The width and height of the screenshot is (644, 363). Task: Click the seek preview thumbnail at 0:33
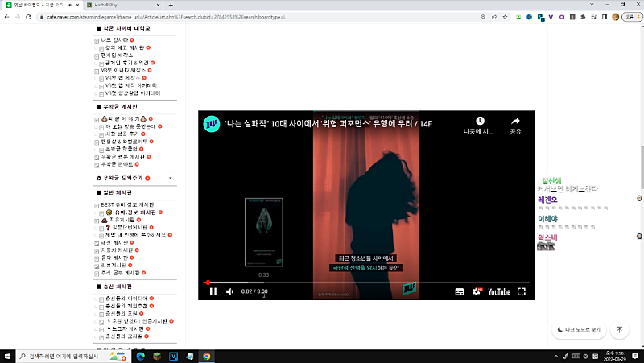point(264,232)
